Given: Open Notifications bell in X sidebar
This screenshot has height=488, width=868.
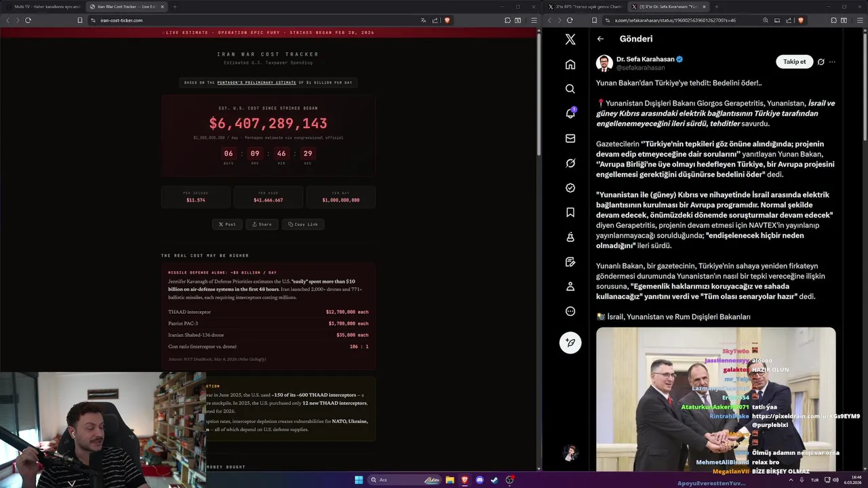Looking at the screenshot, I should coord(570,113).
